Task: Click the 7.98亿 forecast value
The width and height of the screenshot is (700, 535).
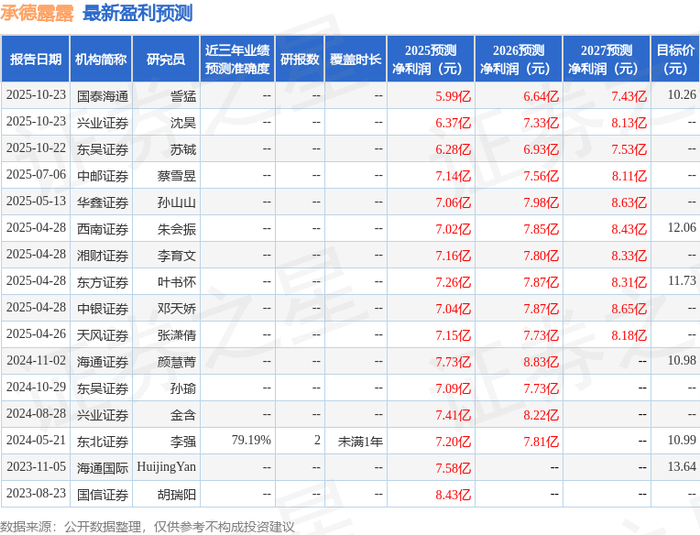Action: 541,202
